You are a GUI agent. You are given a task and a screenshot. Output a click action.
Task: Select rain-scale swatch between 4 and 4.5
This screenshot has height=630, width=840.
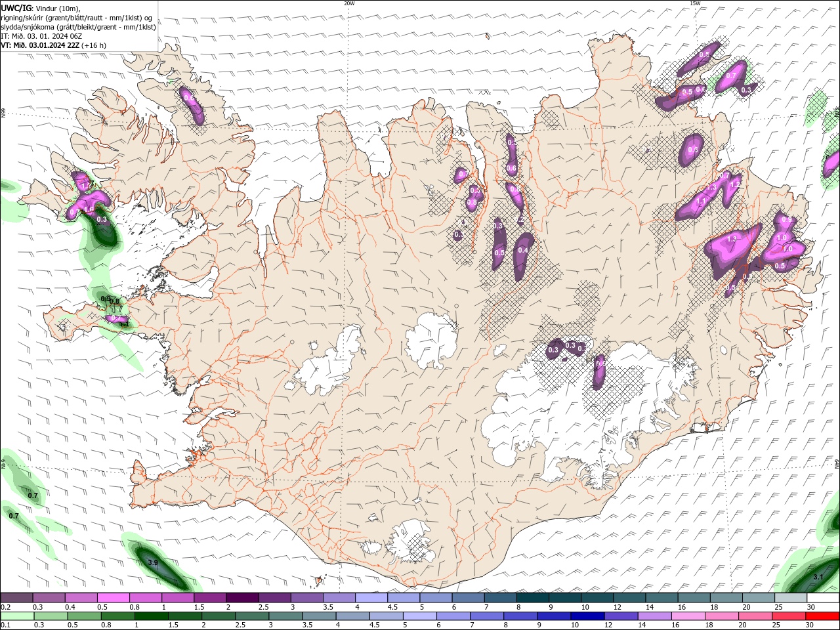click(x=352, y=616)
